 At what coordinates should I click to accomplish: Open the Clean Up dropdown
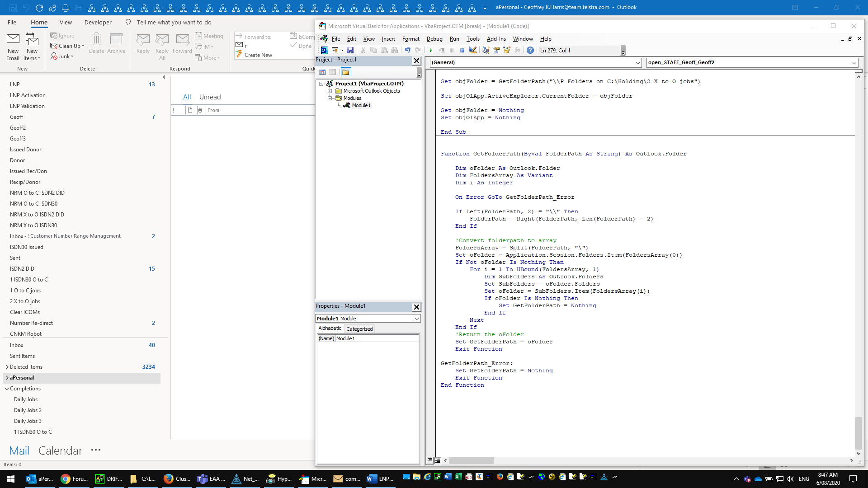pos(67,46)
